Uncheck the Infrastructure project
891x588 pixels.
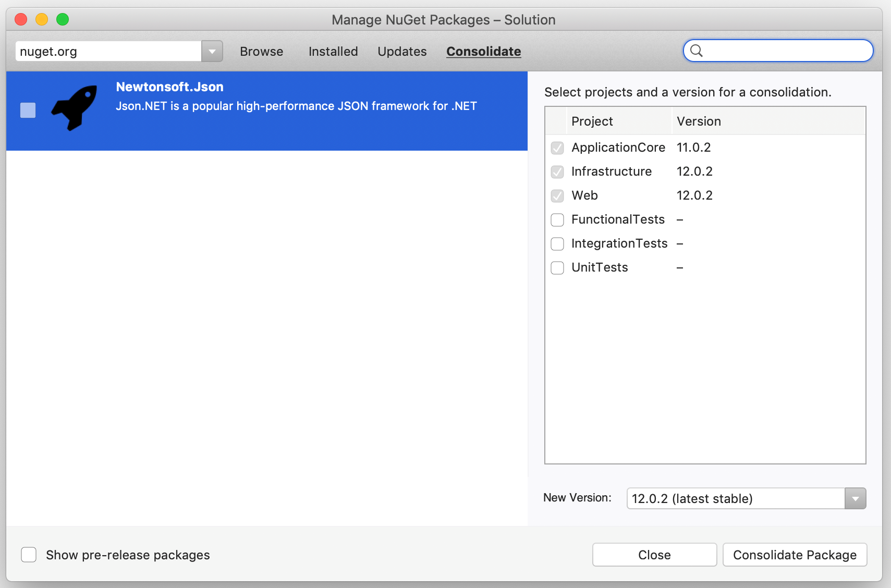pos(557,171)
